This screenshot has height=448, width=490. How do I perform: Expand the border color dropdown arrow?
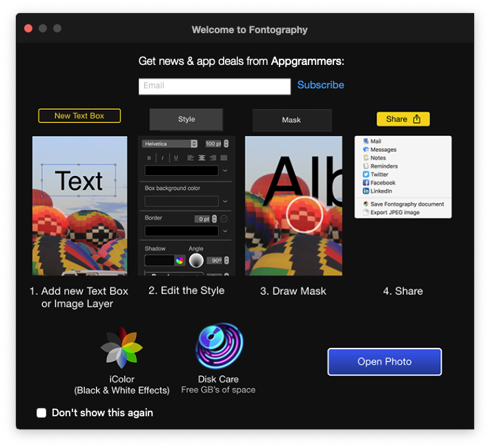[x=225, y=231]
